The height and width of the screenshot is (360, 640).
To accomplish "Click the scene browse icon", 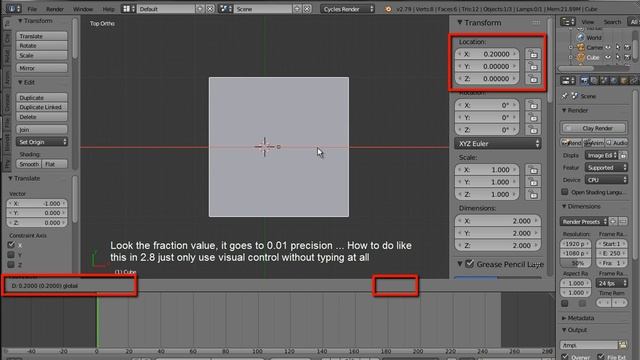I will click(x=226, y=9).
